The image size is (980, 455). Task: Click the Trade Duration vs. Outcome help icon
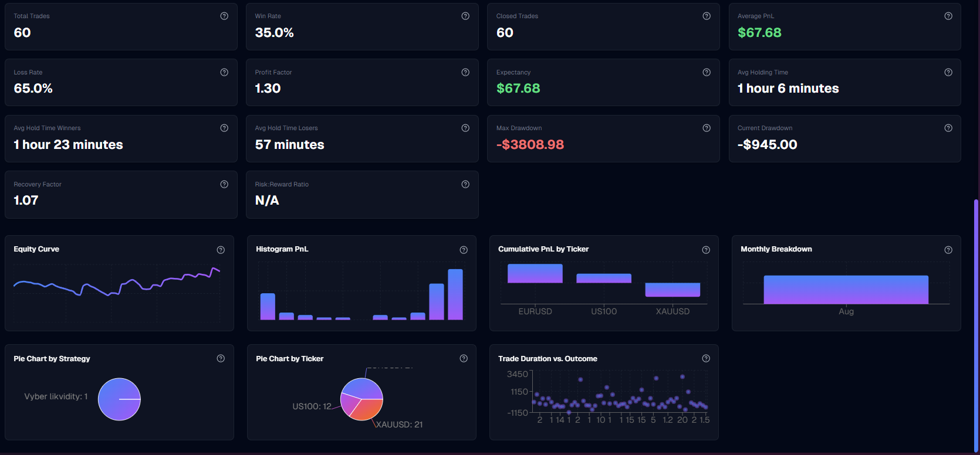[706, 359]
